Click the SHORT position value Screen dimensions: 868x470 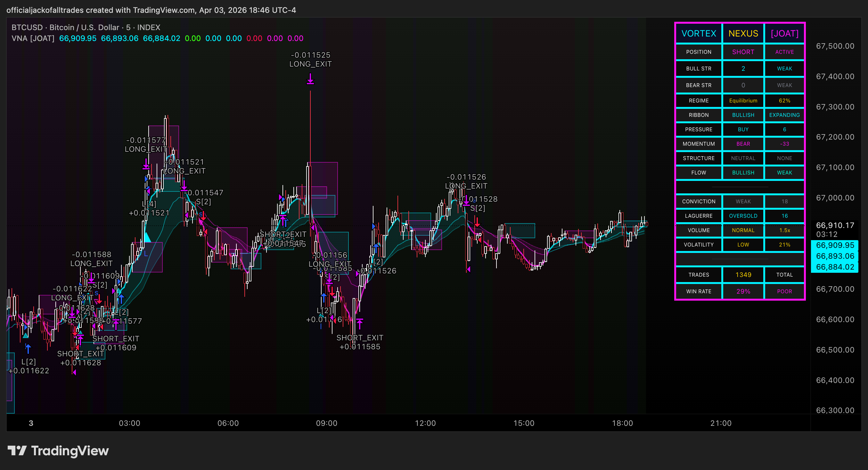pyautogui.click(x=743, y=52)
